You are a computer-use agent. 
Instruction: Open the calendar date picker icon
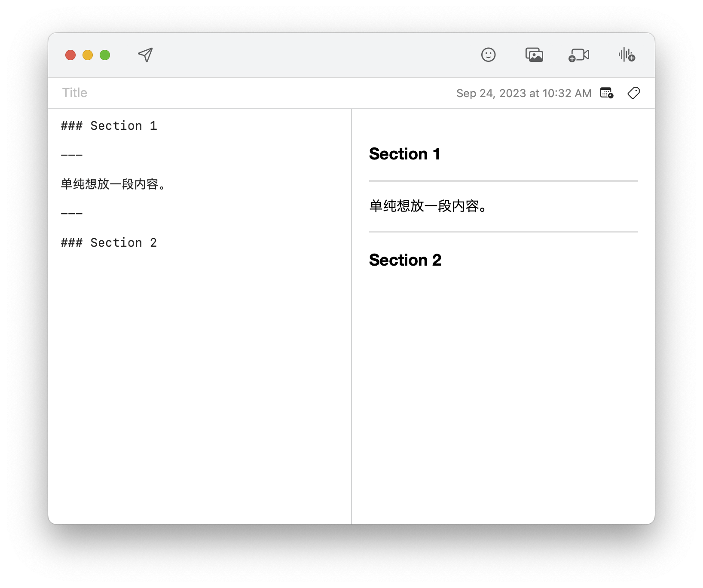[606, 93]
